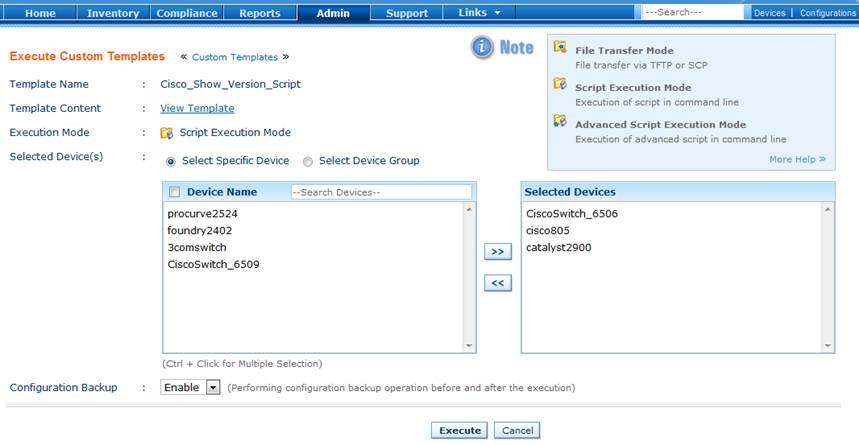The height and width of the screenshot is (445, 859).
Task: Click the blue info Note icon
Action: pyautogui.click(x=483, y=48)
